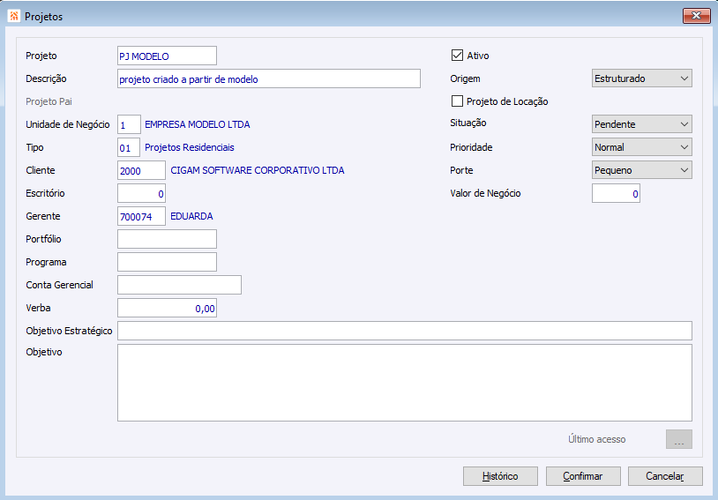Click the EMPRESA MODELO LTDA text
718x500 pixels.
pyautogui.click(x=197, y=125)
